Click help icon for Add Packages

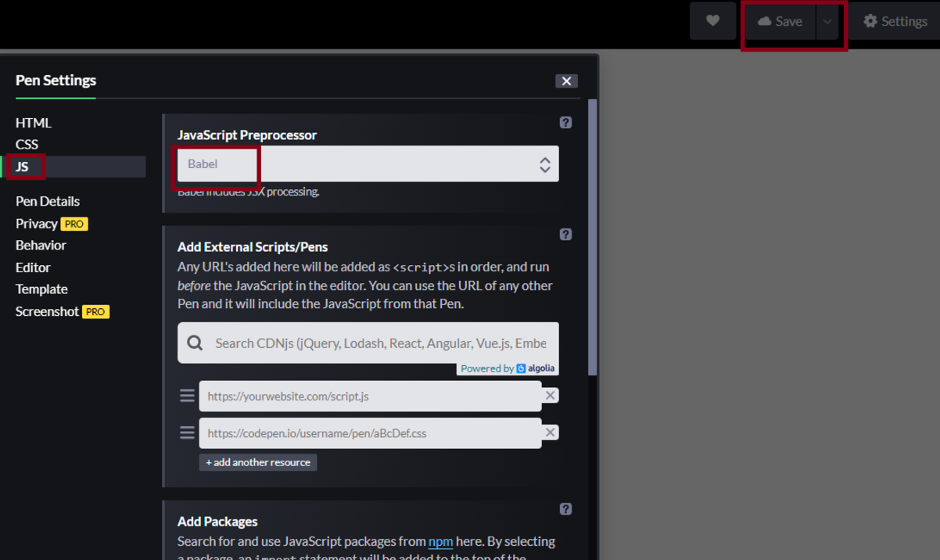[x=565, y=509]
